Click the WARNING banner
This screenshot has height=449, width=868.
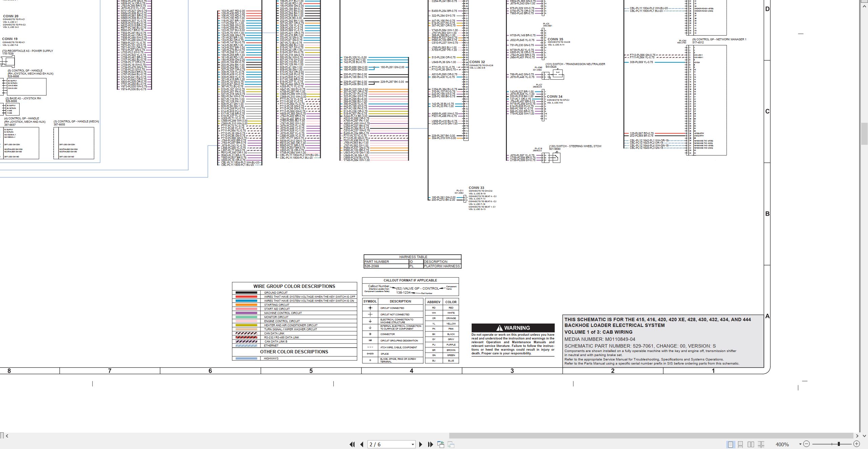[x=513, y=328]
